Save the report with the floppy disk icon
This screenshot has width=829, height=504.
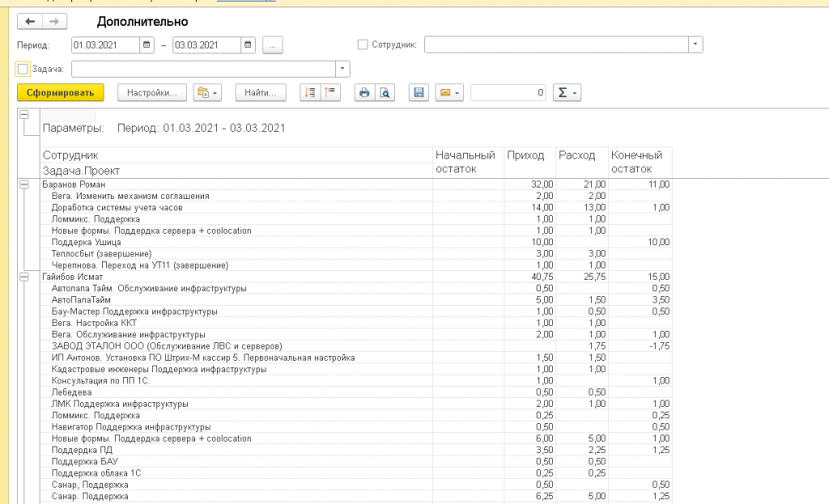tap(419, 93)
